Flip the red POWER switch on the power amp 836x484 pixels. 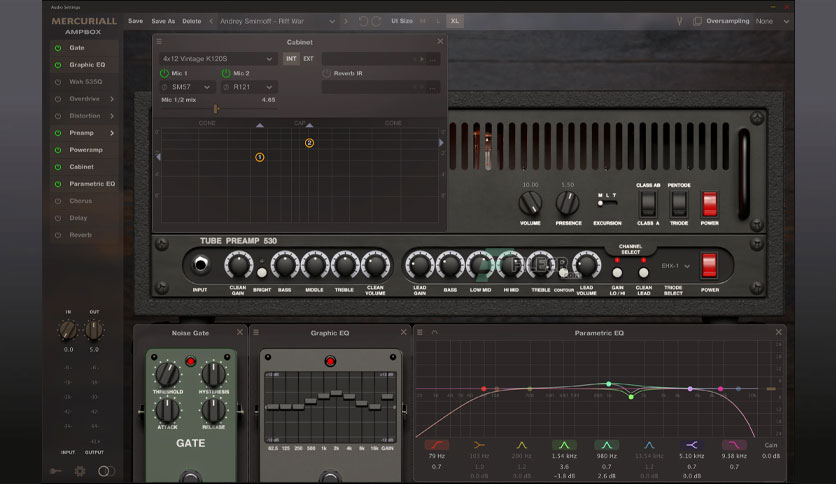tap(710, 204)
